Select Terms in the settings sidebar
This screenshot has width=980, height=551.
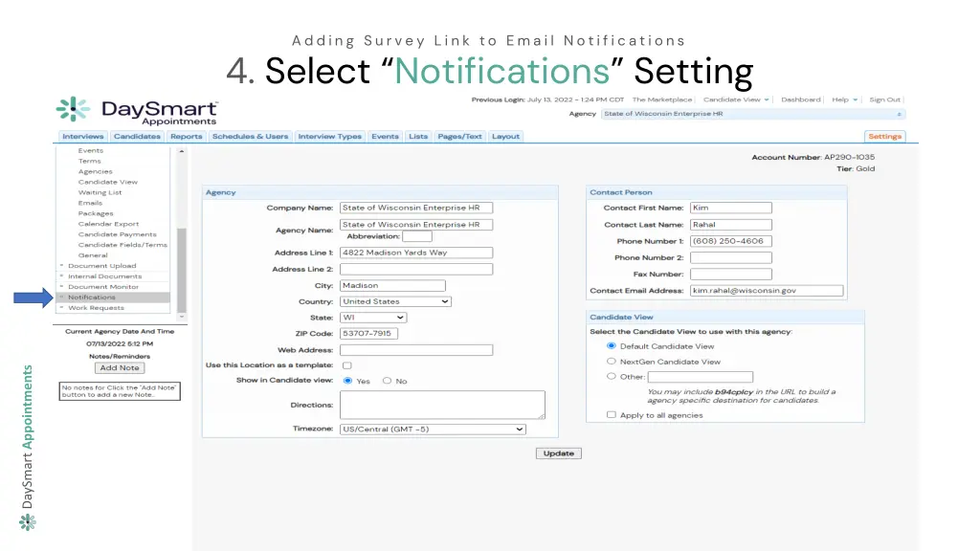click(x=89, y=161)
